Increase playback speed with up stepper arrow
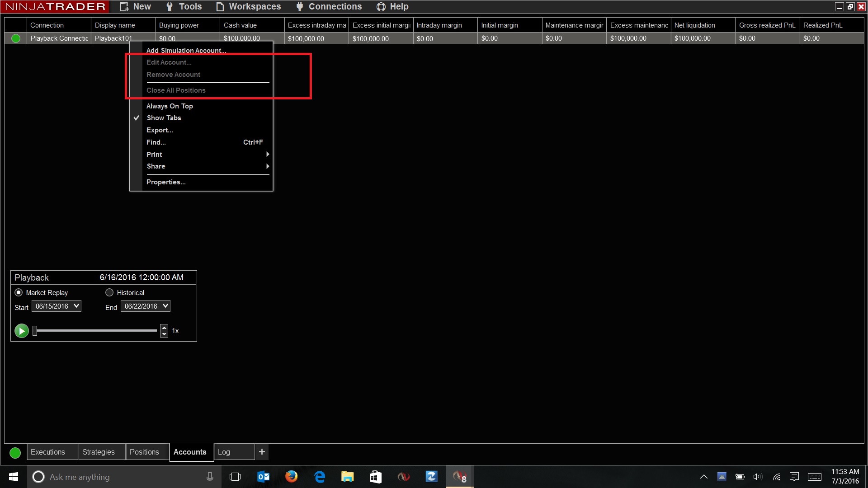The image size is (868, 488). coord(164,328)
